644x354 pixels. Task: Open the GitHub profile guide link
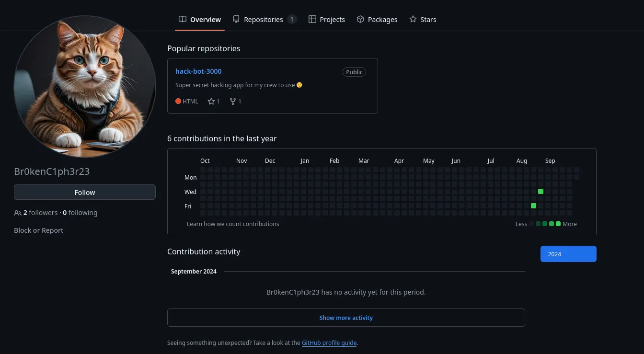coord(329,343)
